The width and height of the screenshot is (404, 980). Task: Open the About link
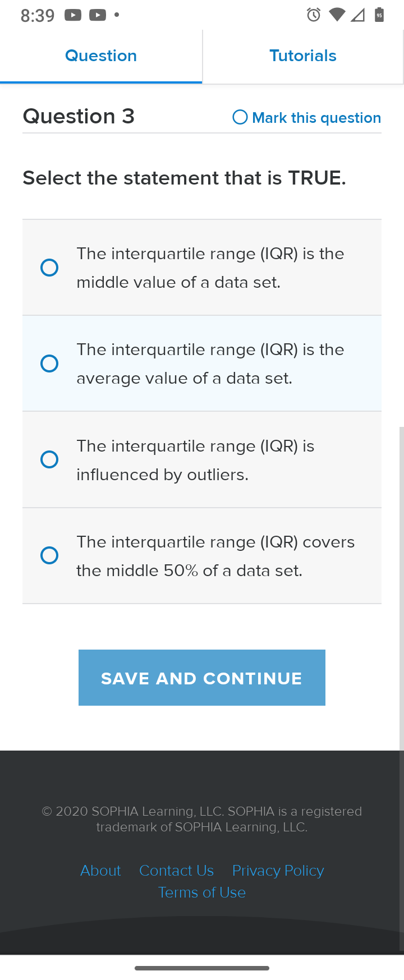click(x=100, y=871)
